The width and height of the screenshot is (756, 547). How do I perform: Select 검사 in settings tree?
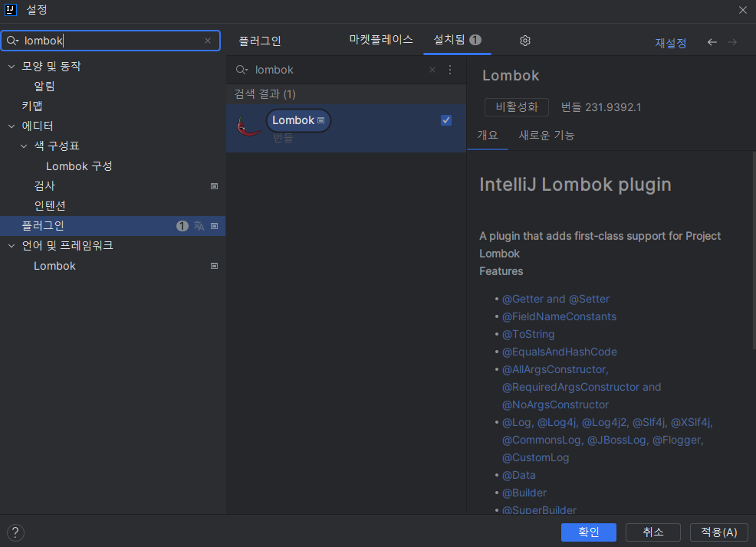pyautogui.click(x=44, y=186)
